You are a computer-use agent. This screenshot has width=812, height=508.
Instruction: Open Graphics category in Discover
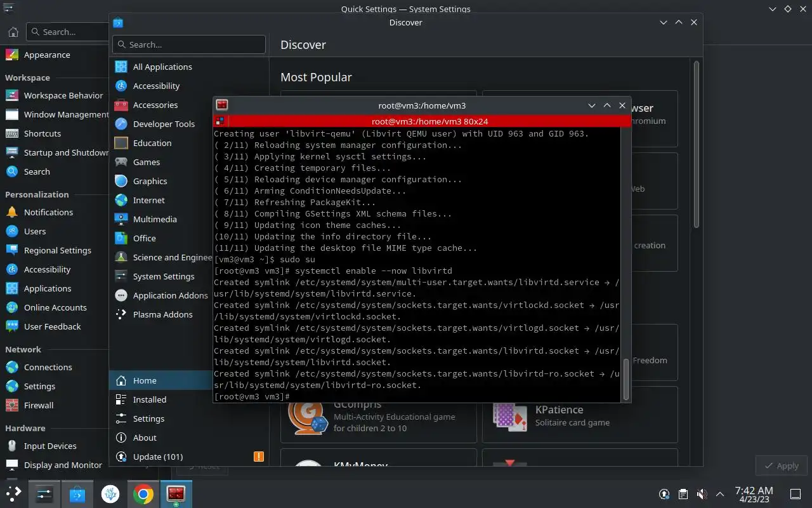click(161, 181)
